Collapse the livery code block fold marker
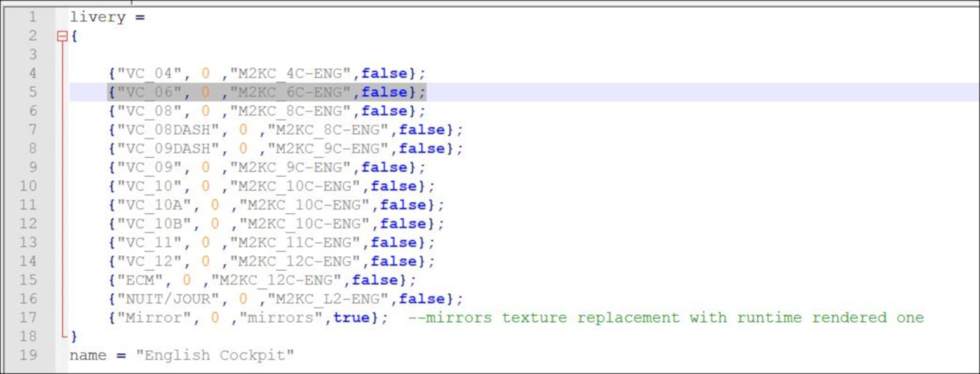980x374 pixels. [x=61, y=36]
